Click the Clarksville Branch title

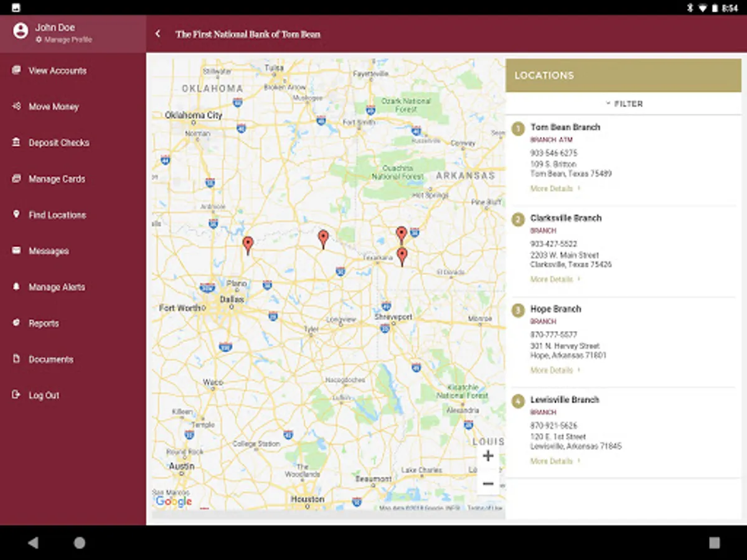[x=566, y=218]
